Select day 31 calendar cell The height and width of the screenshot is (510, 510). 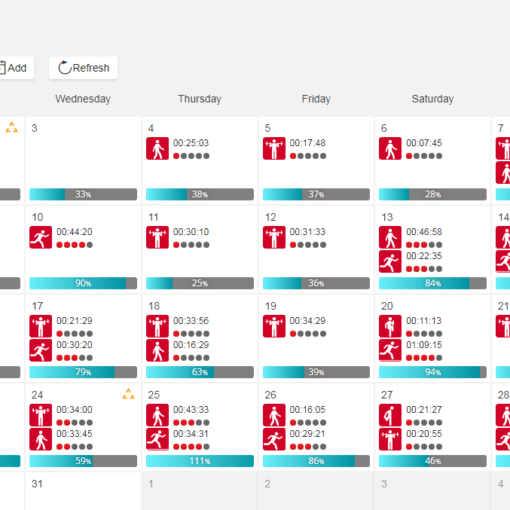click(x=83, y=491)
